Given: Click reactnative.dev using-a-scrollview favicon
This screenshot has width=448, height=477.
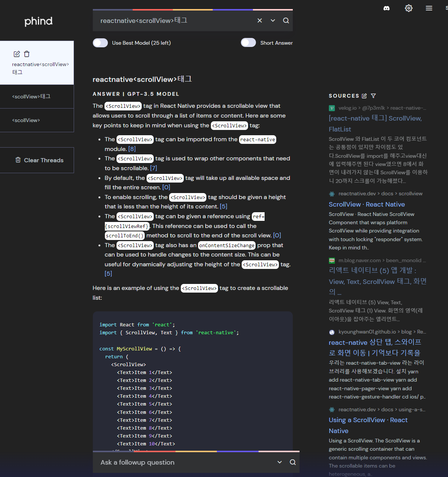Looking at the screenshot, I should tap(332, 410).
